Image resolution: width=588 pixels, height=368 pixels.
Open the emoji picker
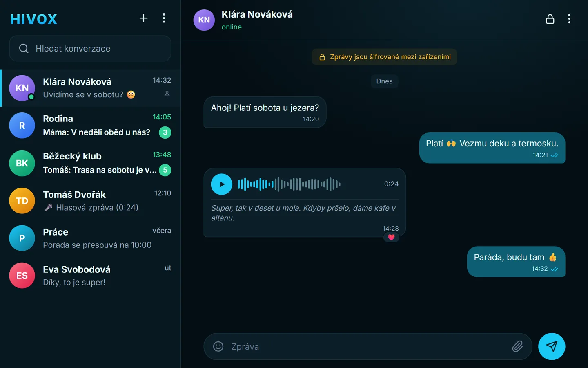(x=218, y=346)
